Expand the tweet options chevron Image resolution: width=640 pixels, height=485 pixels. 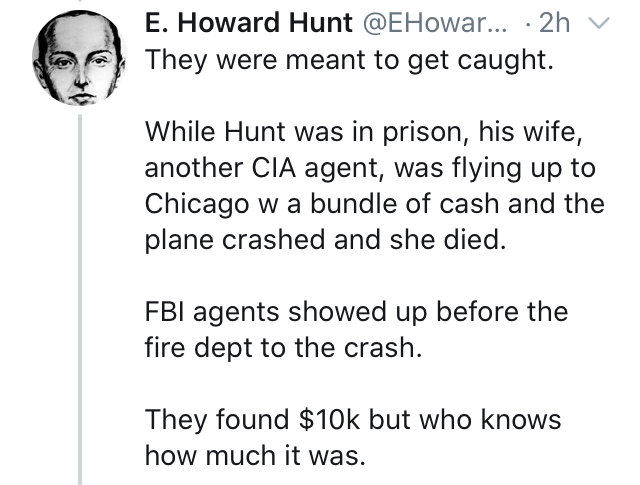[x=600, y=22]
